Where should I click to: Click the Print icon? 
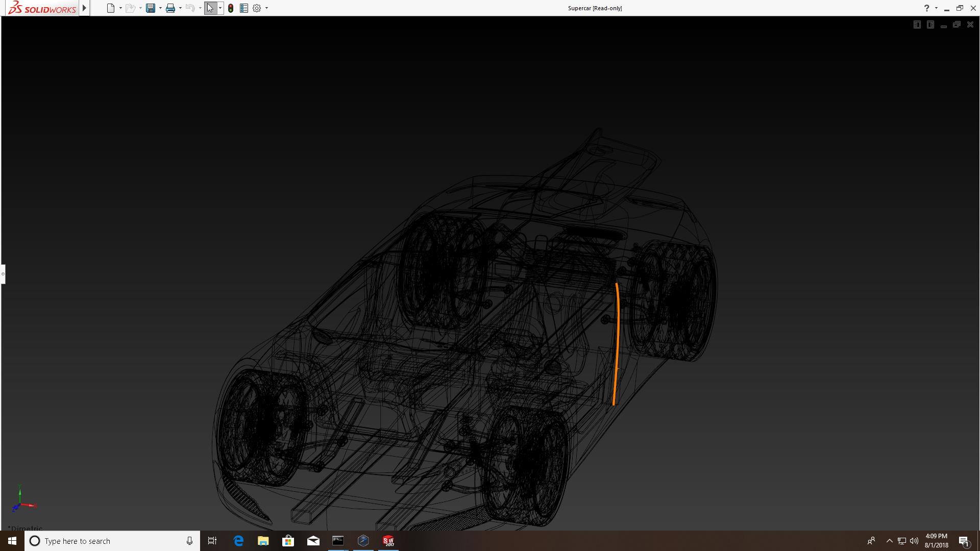[x=170, y=8]
